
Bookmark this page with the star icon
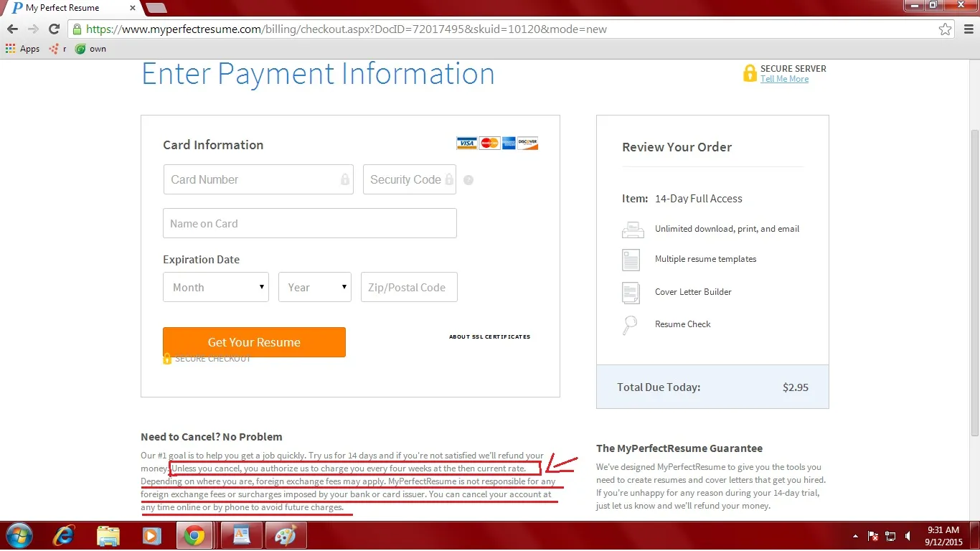point(945,29)
